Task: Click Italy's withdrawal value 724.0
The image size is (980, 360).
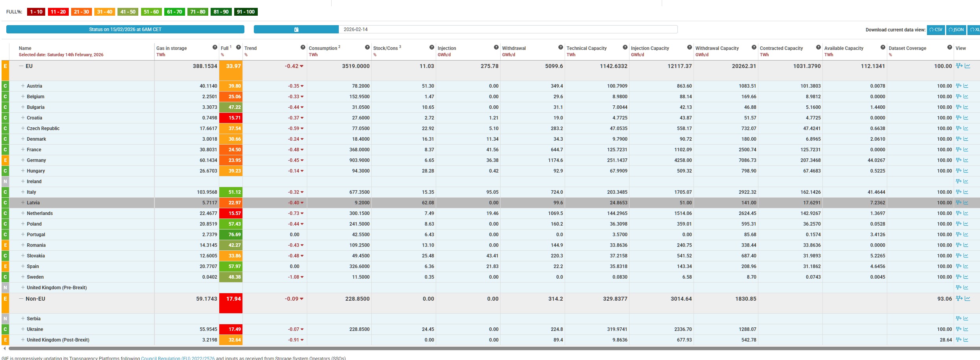Action: pyautogui.click(x=556, y=192)
